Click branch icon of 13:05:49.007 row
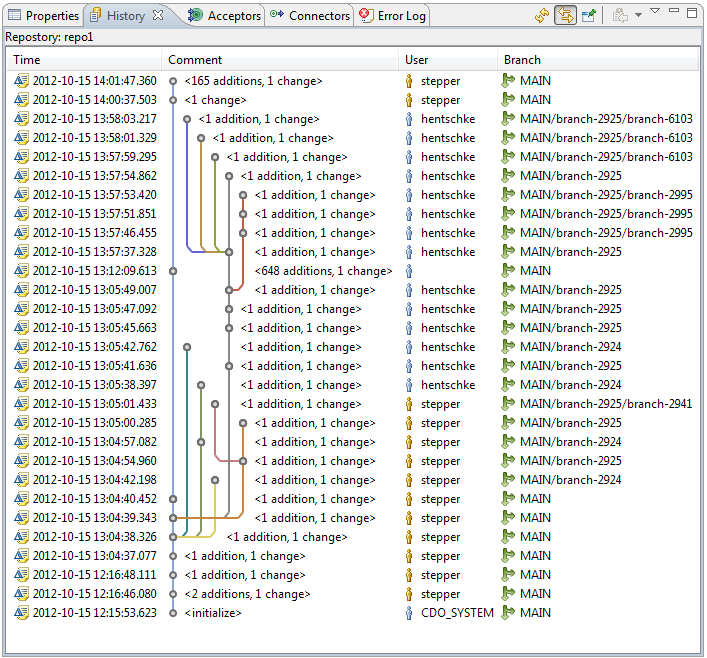 [508, 290]
